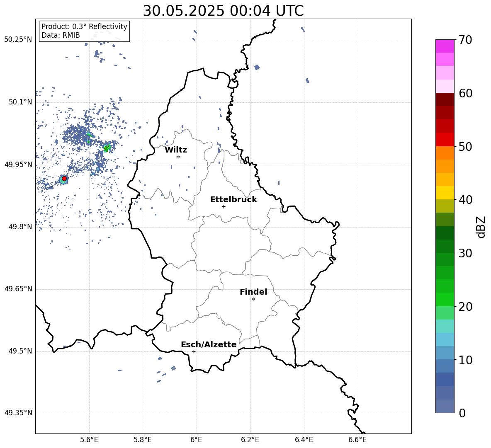The width and height of the screenshot is (491, 448).
Task: Pick the orange swatch just below 50 dBZ
Action: point(445,153)
